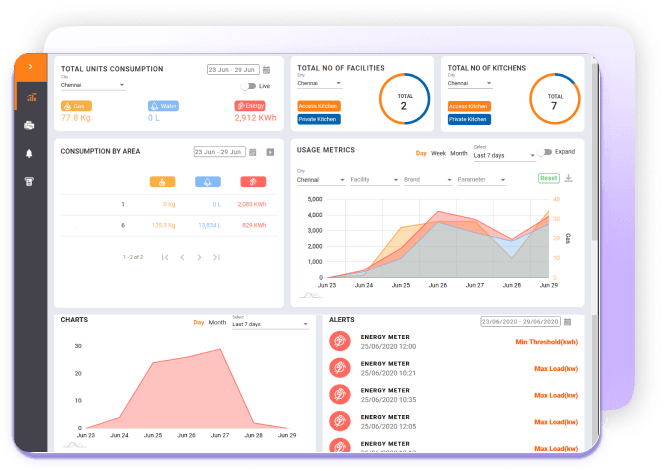Screen dimensions: 665x471
Task: Click the Facilities total donut chart
Action: click(x=404, y=99)
